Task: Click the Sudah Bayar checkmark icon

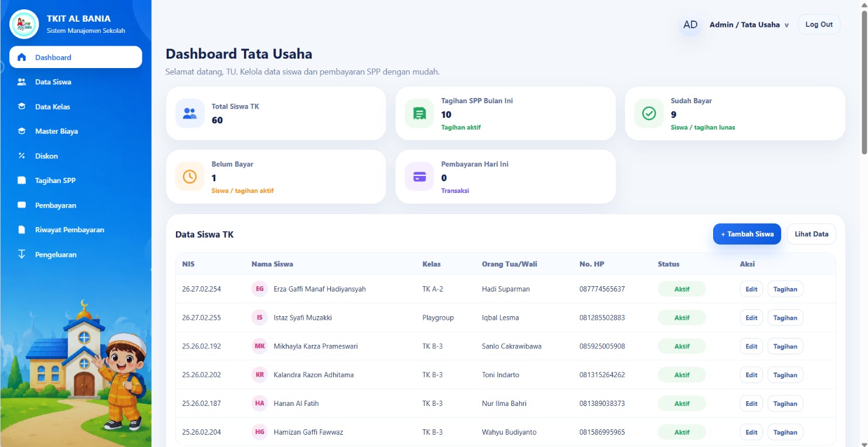Action: tap(649, 113)
